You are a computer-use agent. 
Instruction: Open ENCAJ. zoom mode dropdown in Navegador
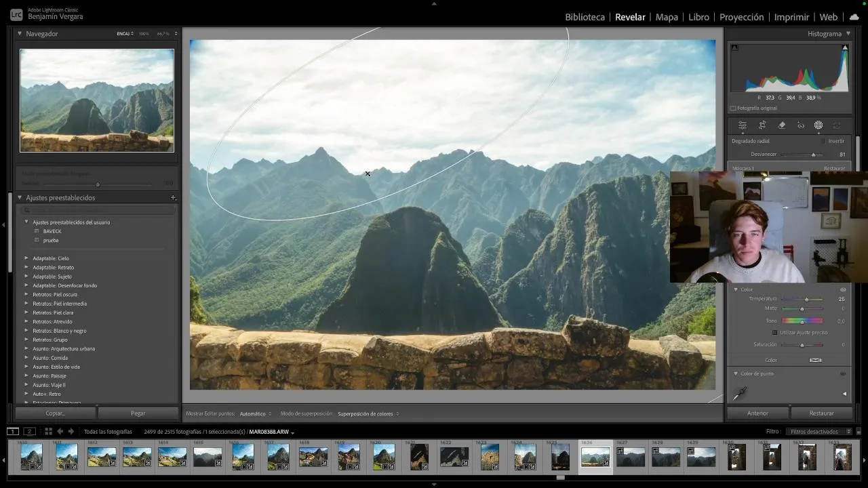pos(125,34)
